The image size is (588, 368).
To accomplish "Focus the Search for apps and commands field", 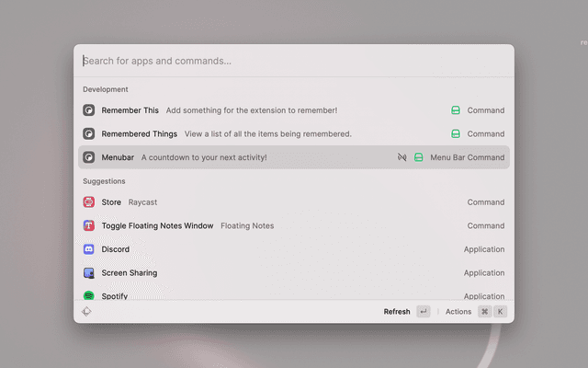I will click(276, 61).
